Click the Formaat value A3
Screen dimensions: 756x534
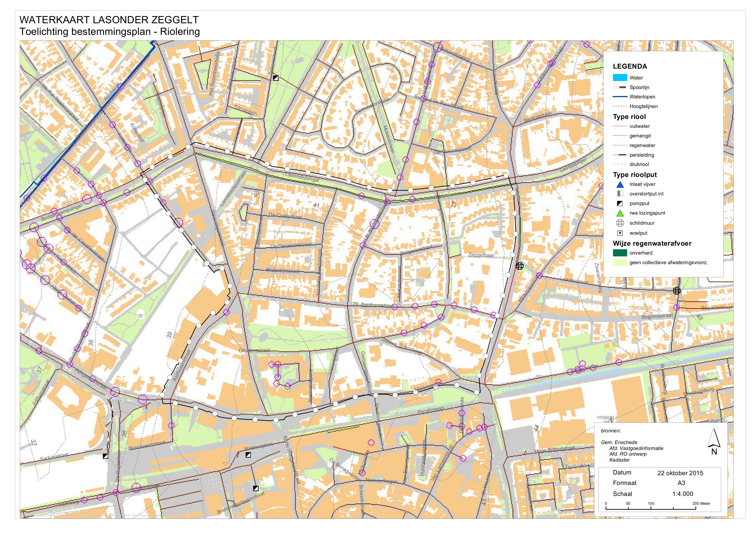click(x=681, y=483)
